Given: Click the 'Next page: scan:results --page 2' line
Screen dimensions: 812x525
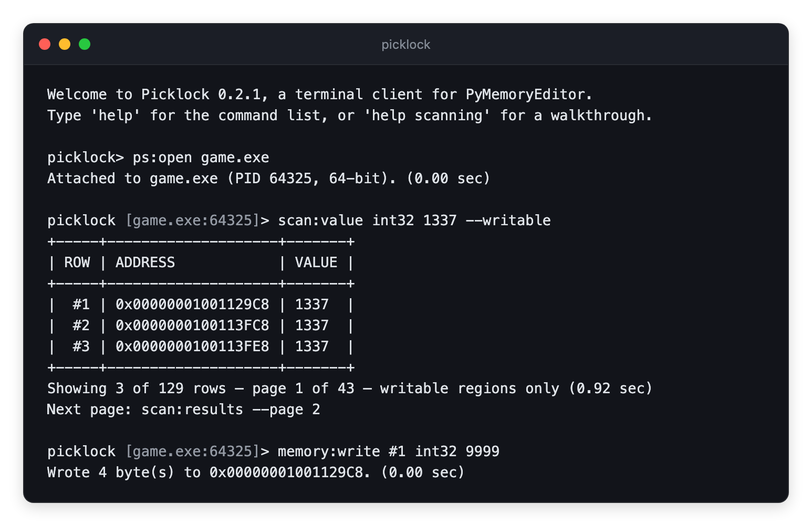Looking at the screenshot, I should pos(184,409).
